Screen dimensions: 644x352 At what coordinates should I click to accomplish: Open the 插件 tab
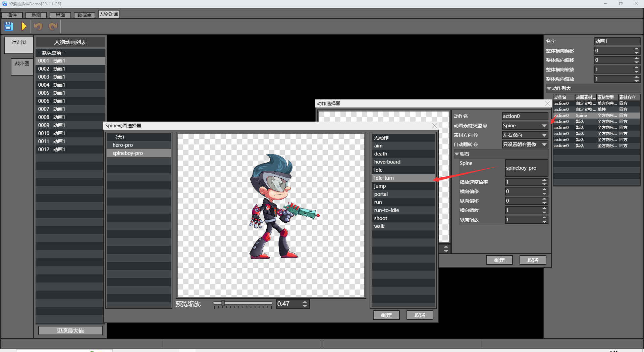12,15
